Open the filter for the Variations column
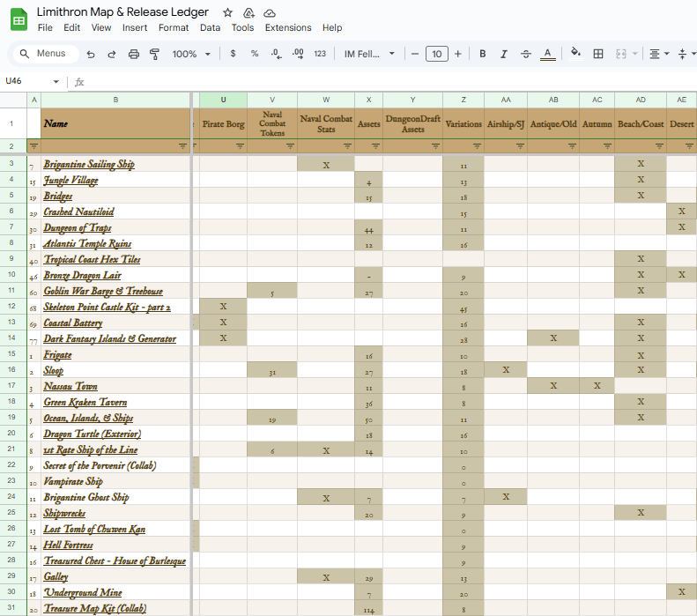 [x=477, y=146]
